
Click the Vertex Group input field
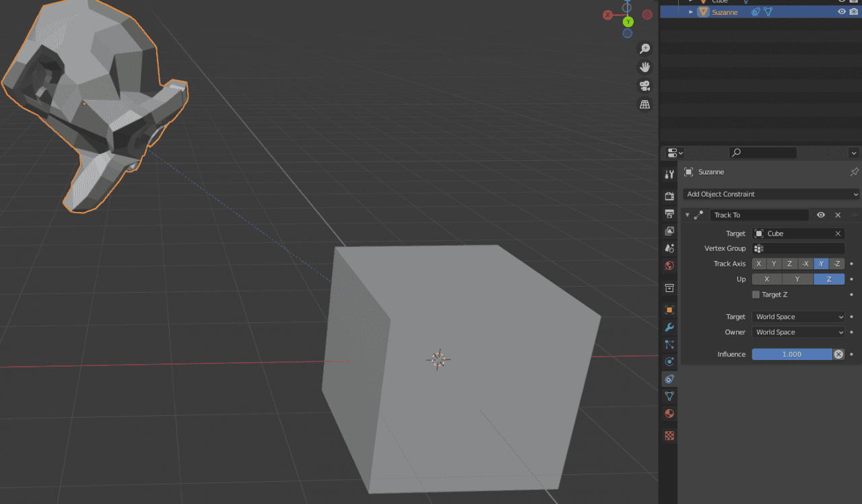tap(798, 248)
